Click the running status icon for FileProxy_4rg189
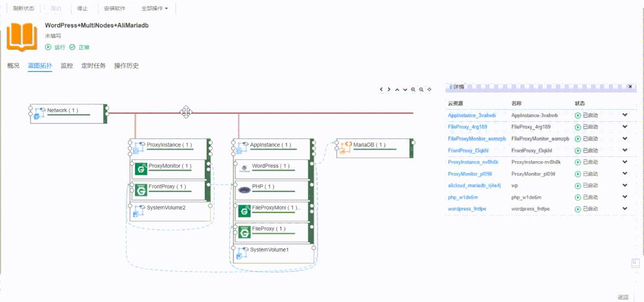The height and width of the screenshot is (302, 644). (x=578, y=127)
